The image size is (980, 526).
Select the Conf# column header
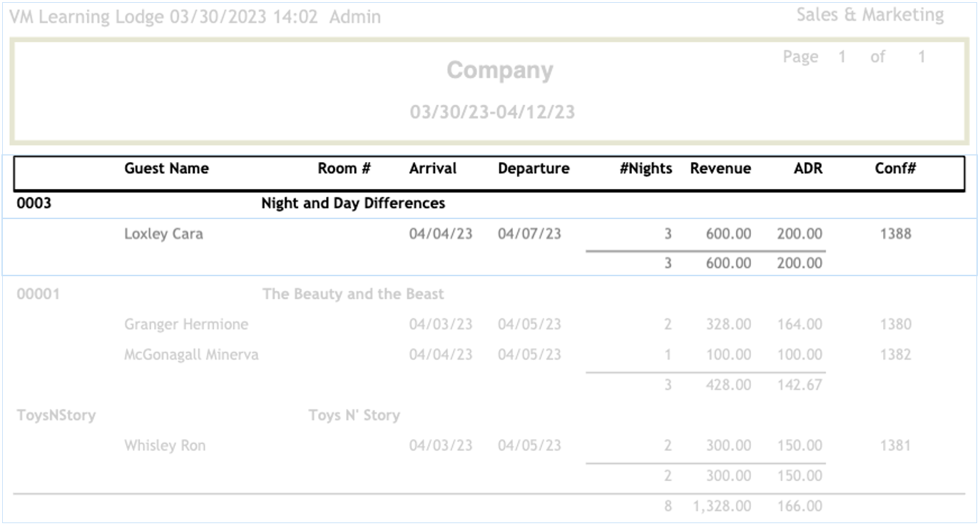click(895, 168)
